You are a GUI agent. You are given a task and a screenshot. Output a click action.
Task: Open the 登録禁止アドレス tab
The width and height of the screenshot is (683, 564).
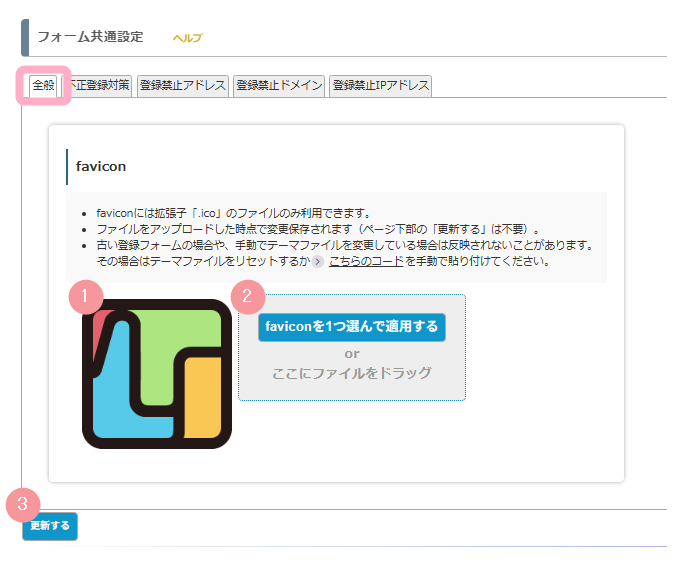(x=183, y=85)
